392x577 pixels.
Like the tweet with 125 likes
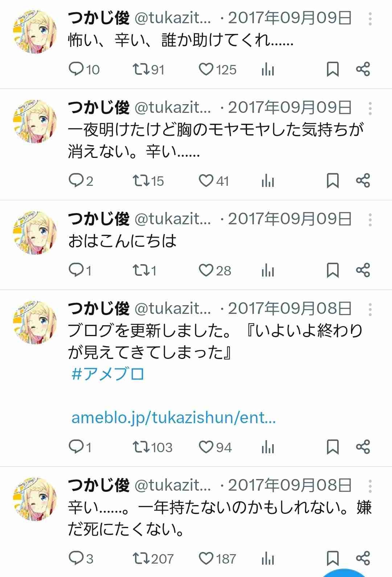(x=217, y=69)
